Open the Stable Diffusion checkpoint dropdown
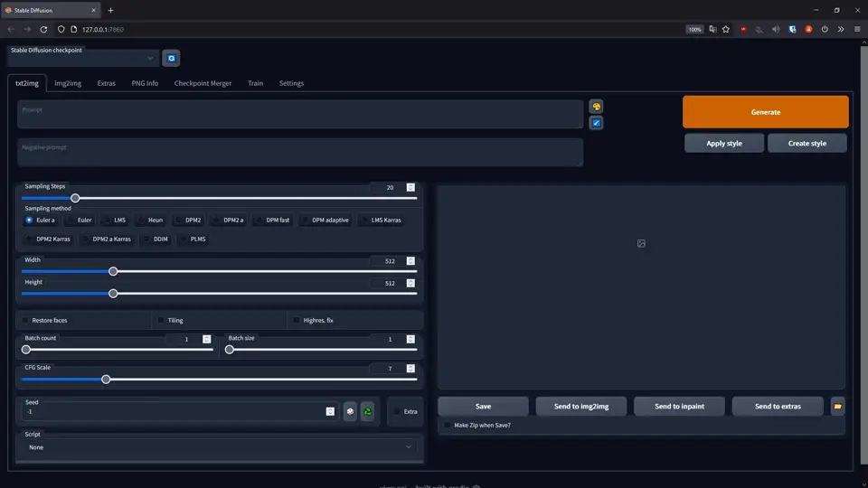The height and width of the screenshot is (488, 868). pyautogui.click(x=83, y=59)
